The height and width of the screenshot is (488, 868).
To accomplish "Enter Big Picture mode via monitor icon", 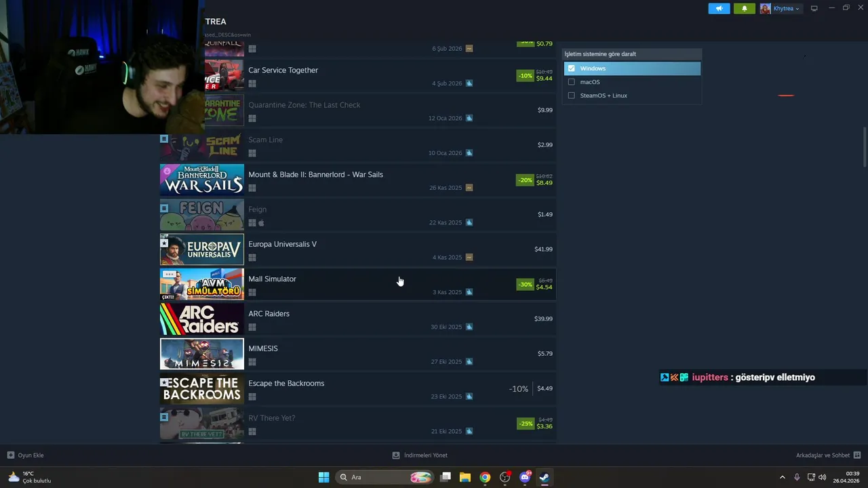I will [x=814, y=8].
